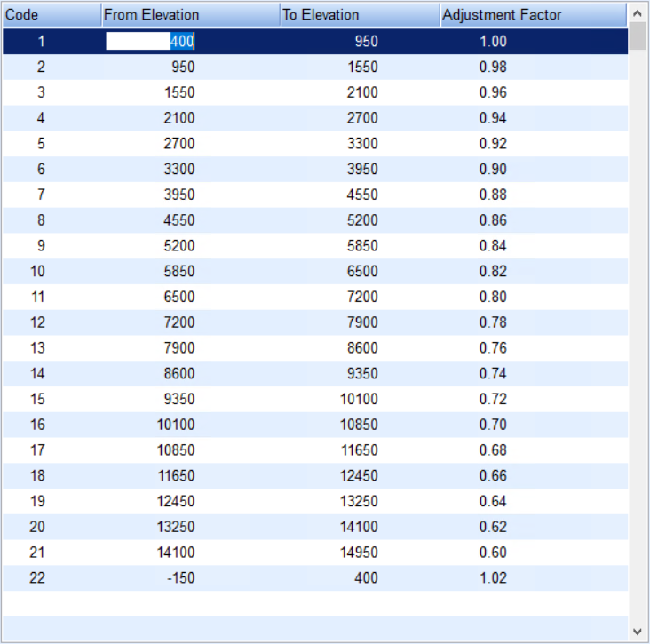The height and width of the screenshot is (644, 650).
Task: Click From Elevation -150 in row 22
Action: point(181,577)
